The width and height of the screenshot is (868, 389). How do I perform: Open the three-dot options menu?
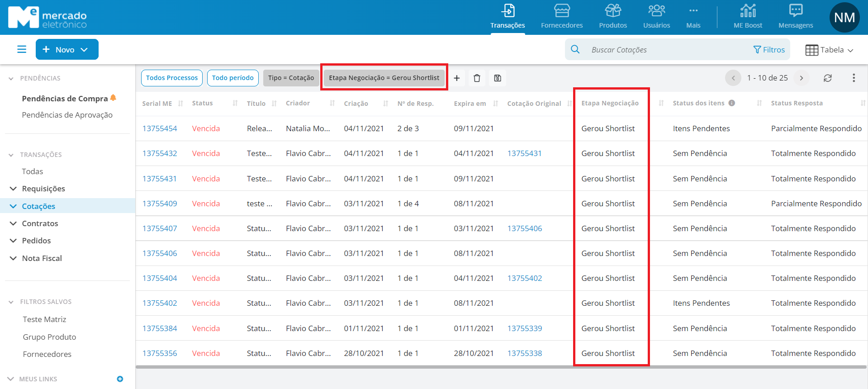tap(854, 78)
